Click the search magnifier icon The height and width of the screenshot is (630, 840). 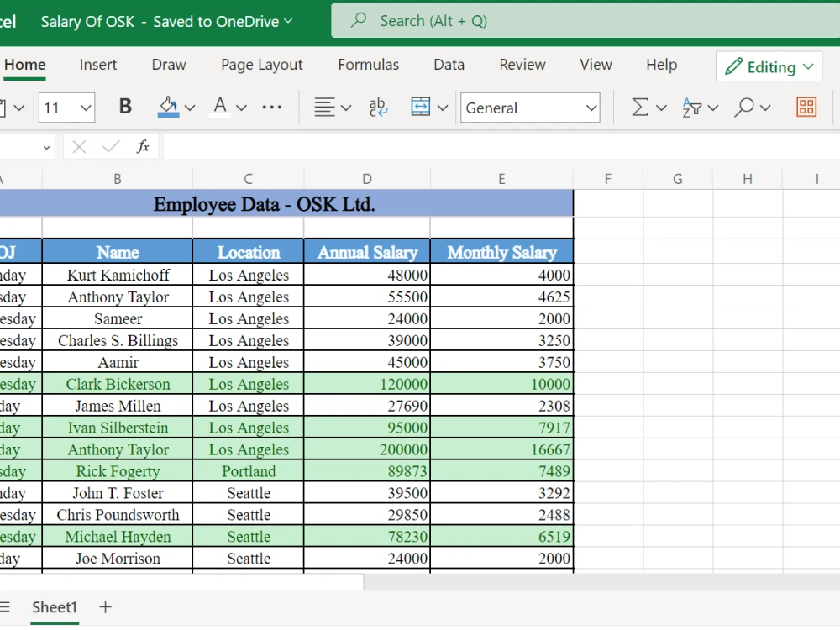click(x=359, y=20)
